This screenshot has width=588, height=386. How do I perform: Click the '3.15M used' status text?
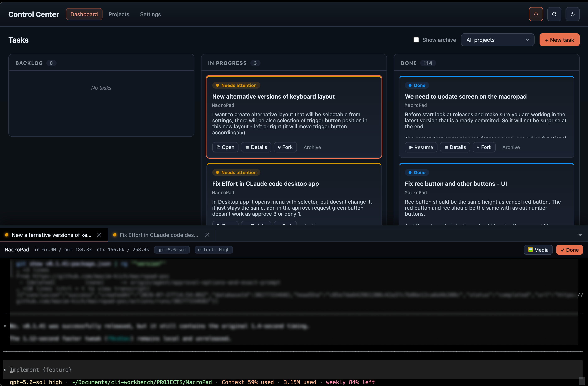[x=300, y=382]
